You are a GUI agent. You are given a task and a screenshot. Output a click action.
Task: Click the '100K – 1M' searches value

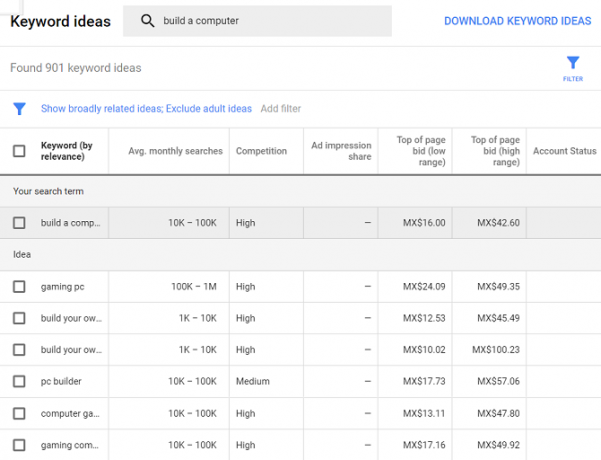[x=194, y=286]
